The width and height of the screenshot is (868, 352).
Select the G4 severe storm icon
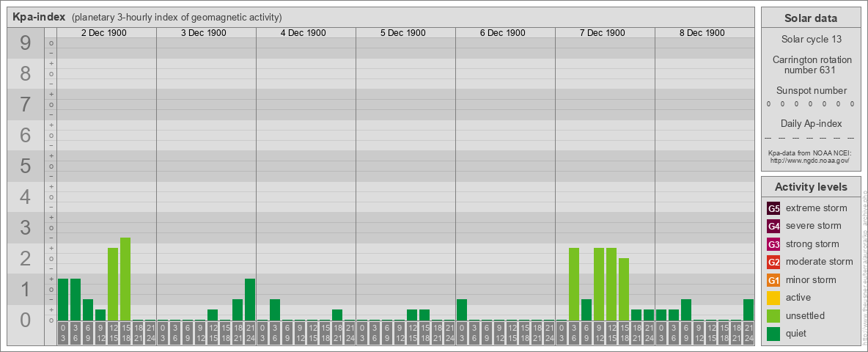tap(773, 226)
